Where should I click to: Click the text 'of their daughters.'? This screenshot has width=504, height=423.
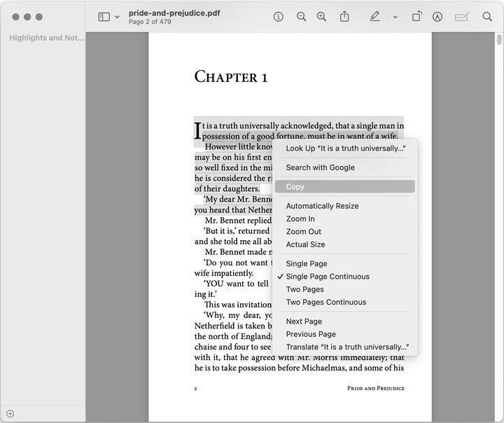227,189
